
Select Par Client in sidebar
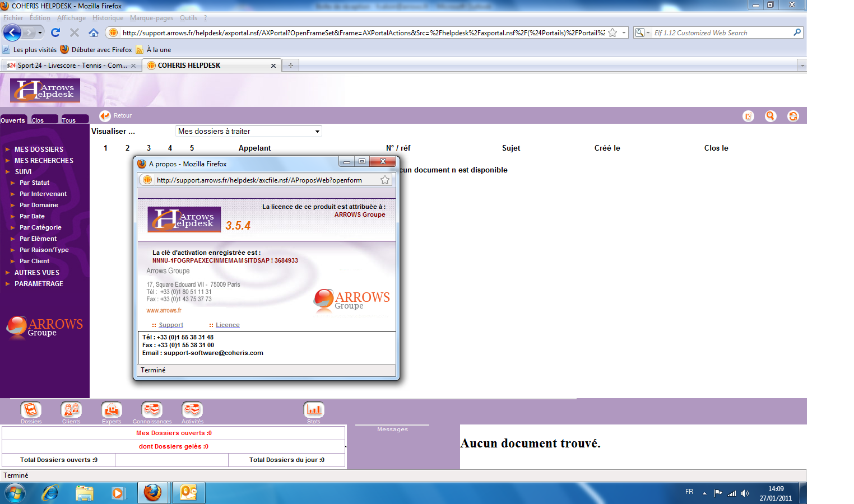click(34, 262)
